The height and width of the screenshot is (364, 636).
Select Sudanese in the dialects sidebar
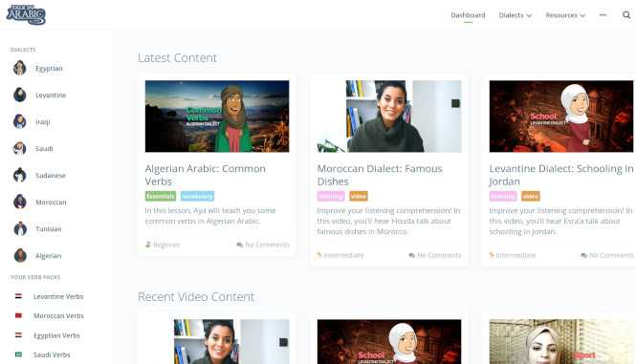point(51,175)
